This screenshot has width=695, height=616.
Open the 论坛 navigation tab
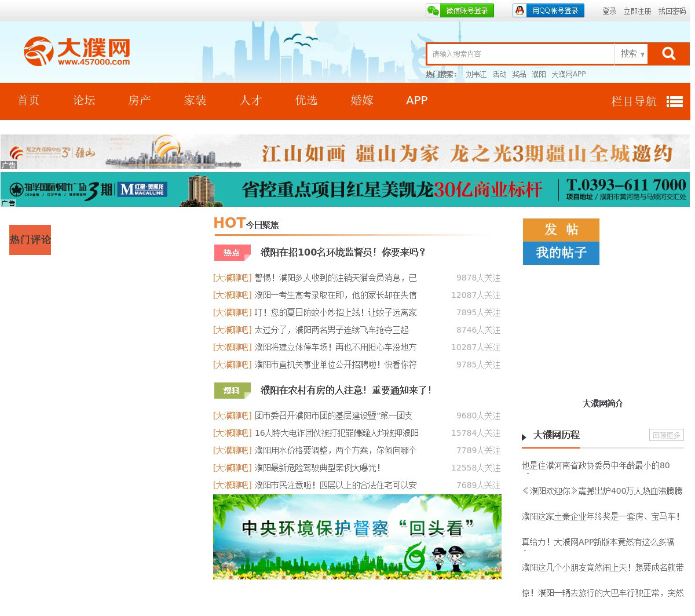tap(84, 101)
